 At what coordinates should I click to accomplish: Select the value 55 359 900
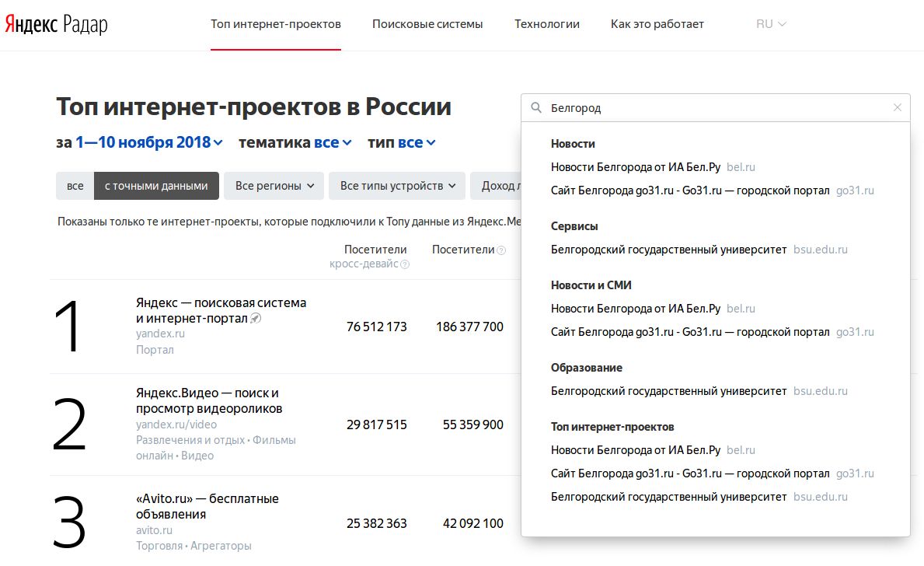473,424
